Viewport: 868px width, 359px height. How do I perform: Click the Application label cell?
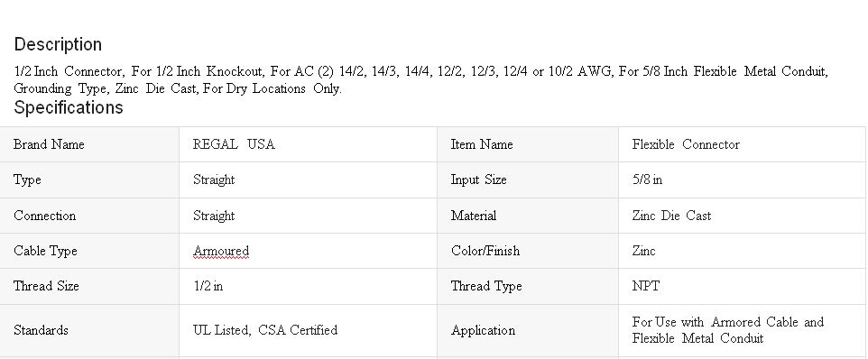tap(528, 330)
